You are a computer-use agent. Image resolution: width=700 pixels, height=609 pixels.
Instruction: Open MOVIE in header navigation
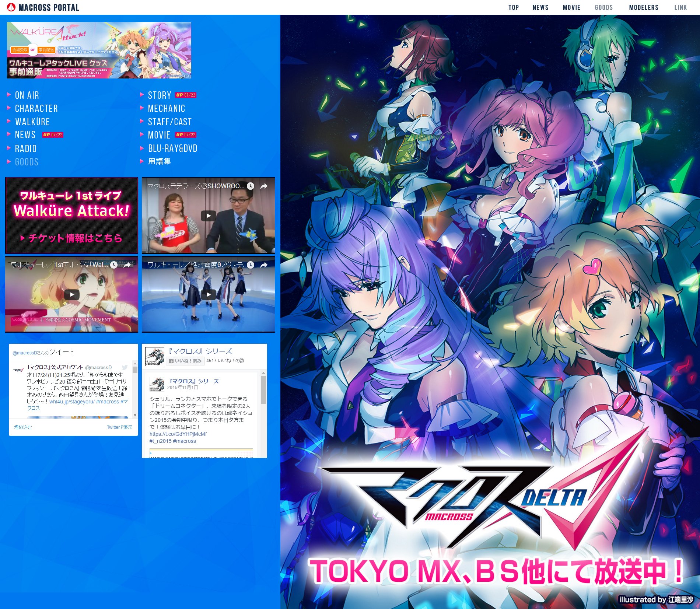tap(571, 7)
